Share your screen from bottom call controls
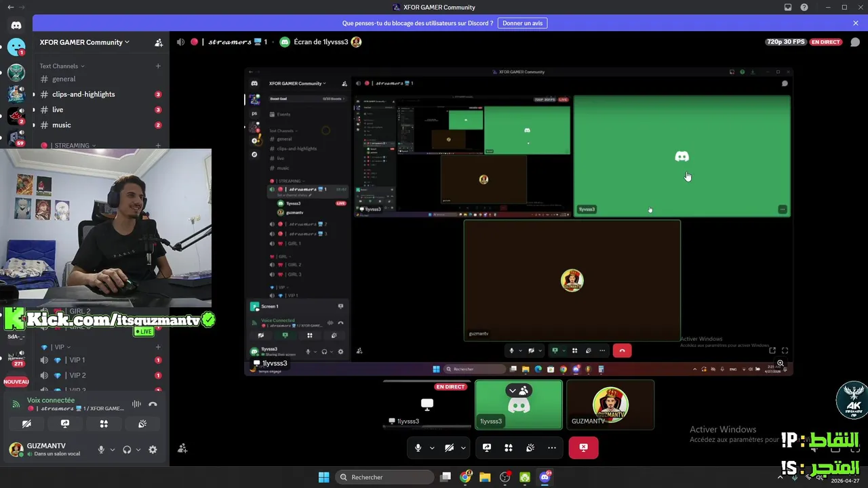This screenshot has height=488, width=868. tap(487, 447)
